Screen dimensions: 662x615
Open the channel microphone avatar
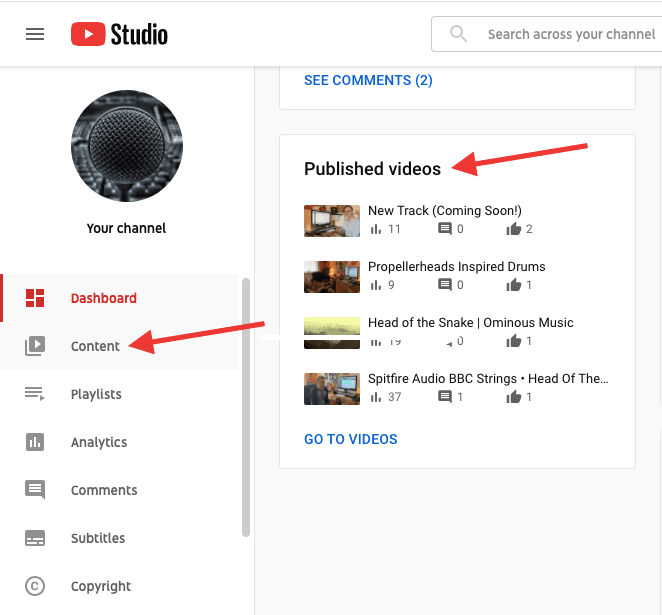(127, 146)
